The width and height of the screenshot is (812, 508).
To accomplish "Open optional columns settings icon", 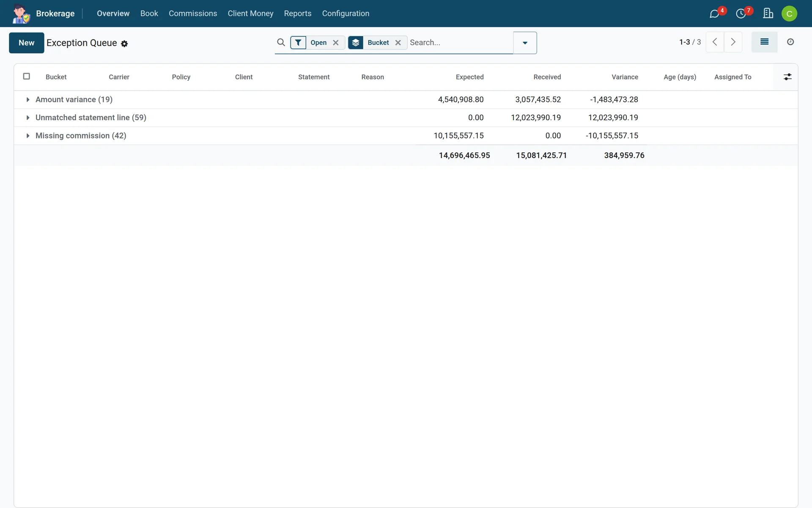I will click(x=787, y=77).
